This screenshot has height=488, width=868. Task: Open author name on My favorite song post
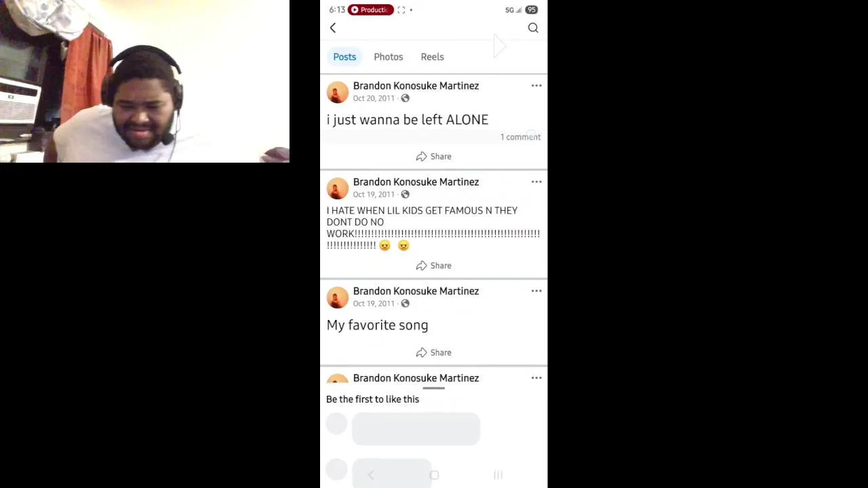(x=416, y=291)
